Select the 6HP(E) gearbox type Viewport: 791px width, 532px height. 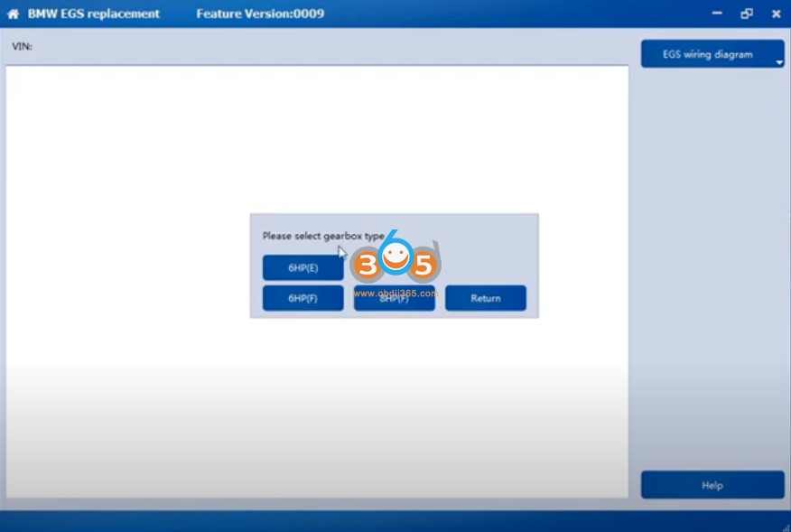click(302, 267)
